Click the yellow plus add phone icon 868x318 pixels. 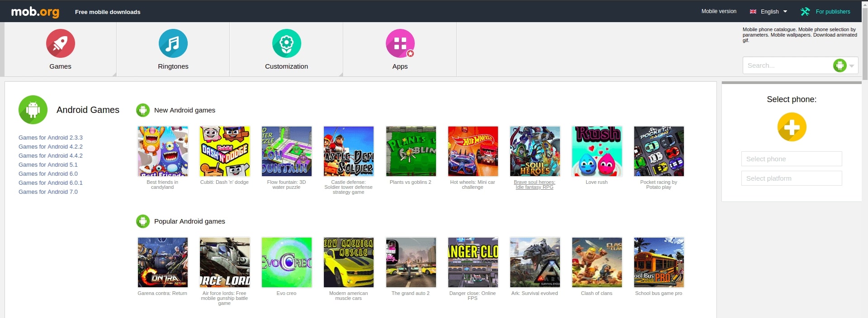[792, 127]
